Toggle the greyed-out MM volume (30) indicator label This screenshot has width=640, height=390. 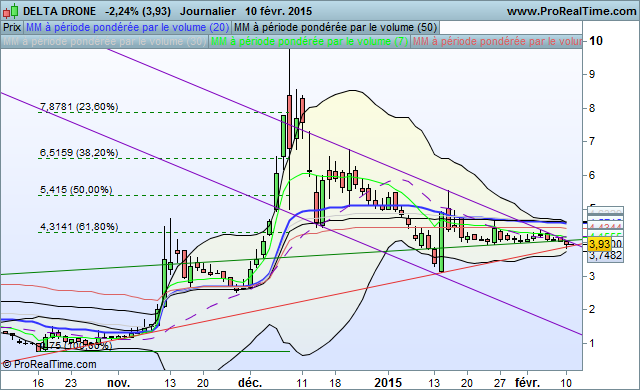pos(104,41)
